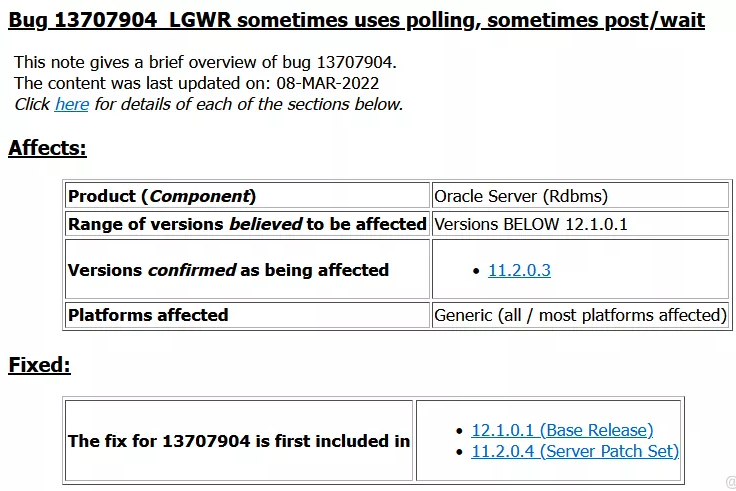736x491 pixels.
Task: Click the last updated date 08-MAR-2022
Action: [328, 83]
